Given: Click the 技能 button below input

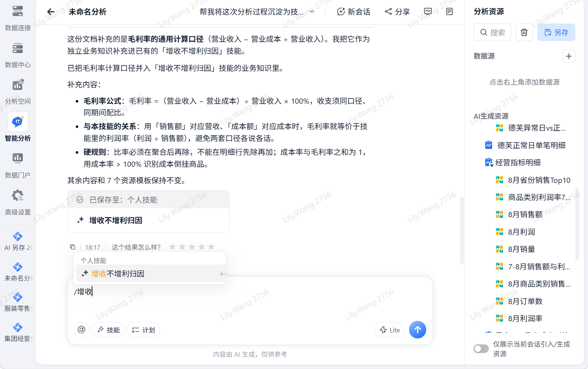Looking at the screenshot, I should click(108, 330).
